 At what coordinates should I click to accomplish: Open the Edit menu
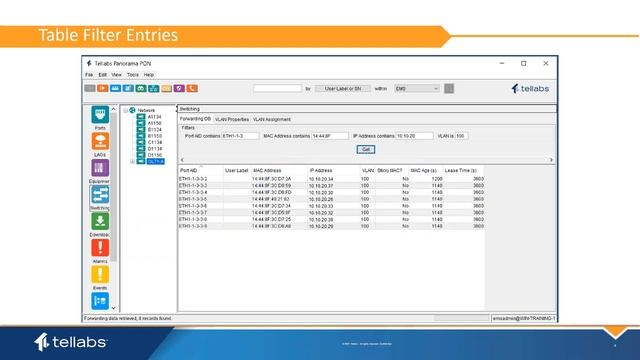(x=102, y=75)
